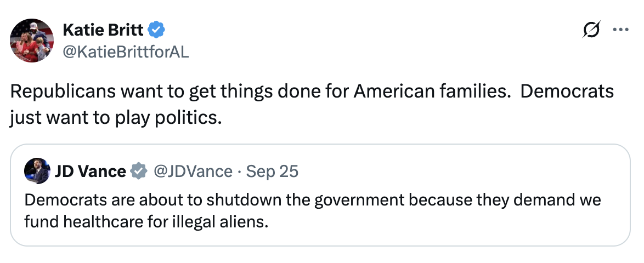Open the @JDVance handle link
The width and height of the screenshot is (644, 263).
(193, 171)
